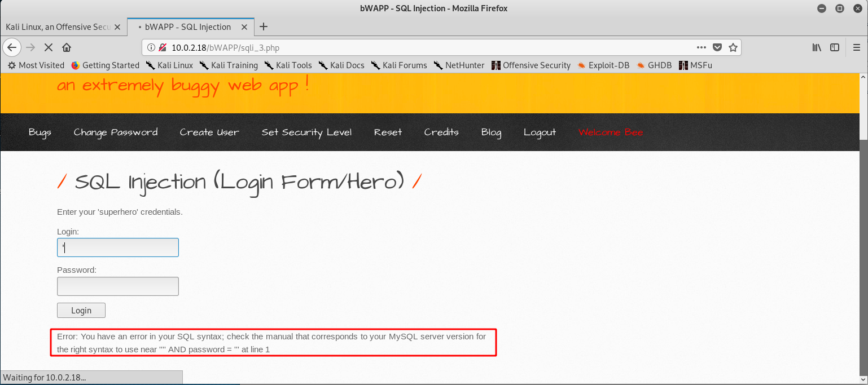Screen dimensions: 868x385
Task: Toggle the browser sidebar
Action: [835, 47]
